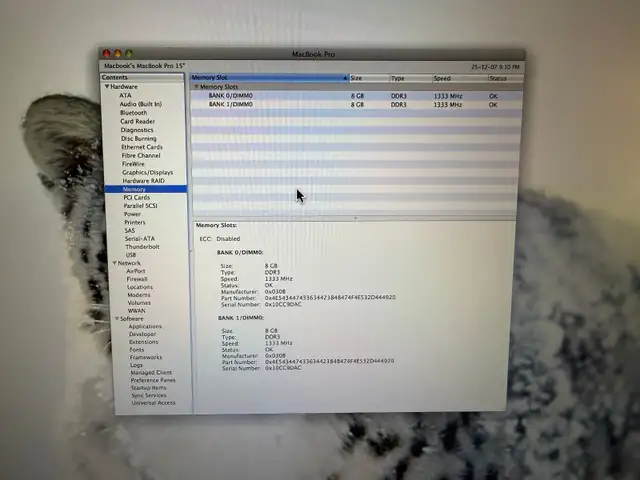Select Frameworks under Software
Image resolution: width=640 pixels, height=480 pixels.
(x=146, y=358)
